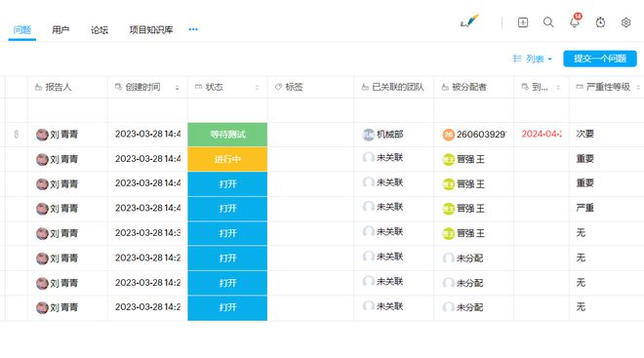The image size is (644, 358).
Task: Sort the 到... due date column
Action: (x=558, y=88)
